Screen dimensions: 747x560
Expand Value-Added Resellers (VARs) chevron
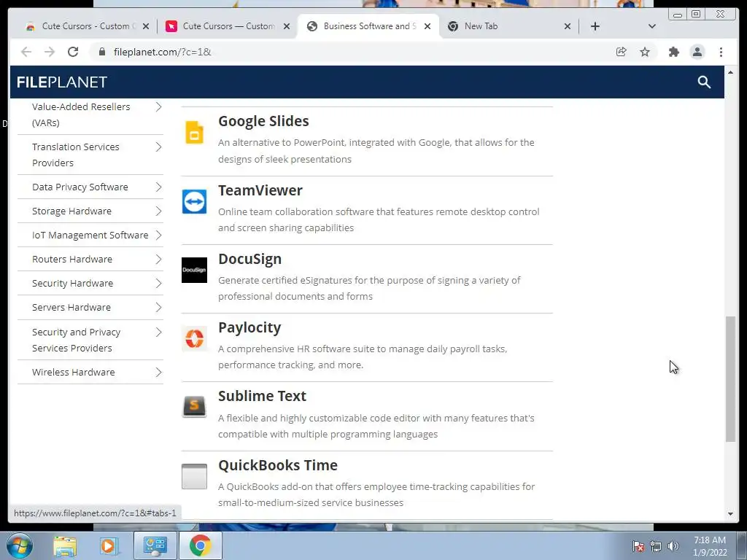(x=158, y=107)
